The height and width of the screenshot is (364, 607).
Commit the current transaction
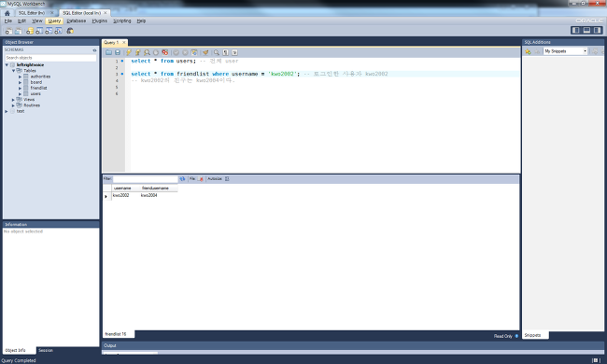pyautogui.click(x=176, y=52)
